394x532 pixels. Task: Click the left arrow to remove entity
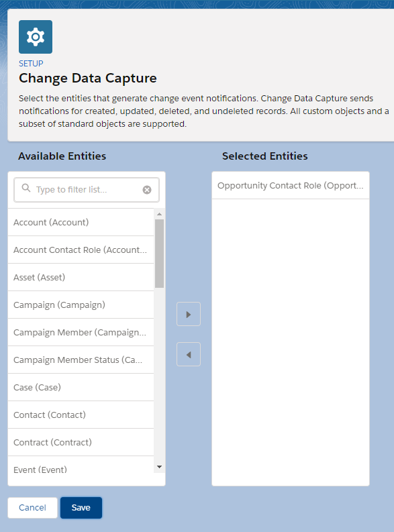pyautogui.click(x=189, y=354)
